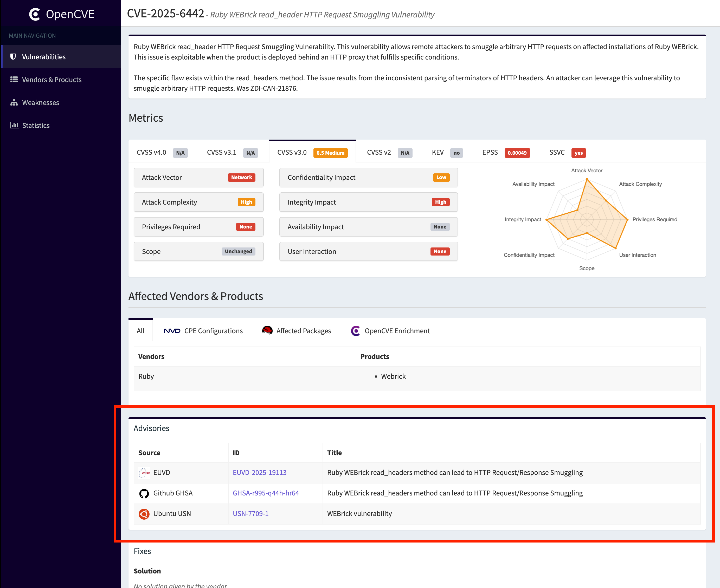
Task: Click the radar chart Integrity Impact label
Action: point(523,219)
